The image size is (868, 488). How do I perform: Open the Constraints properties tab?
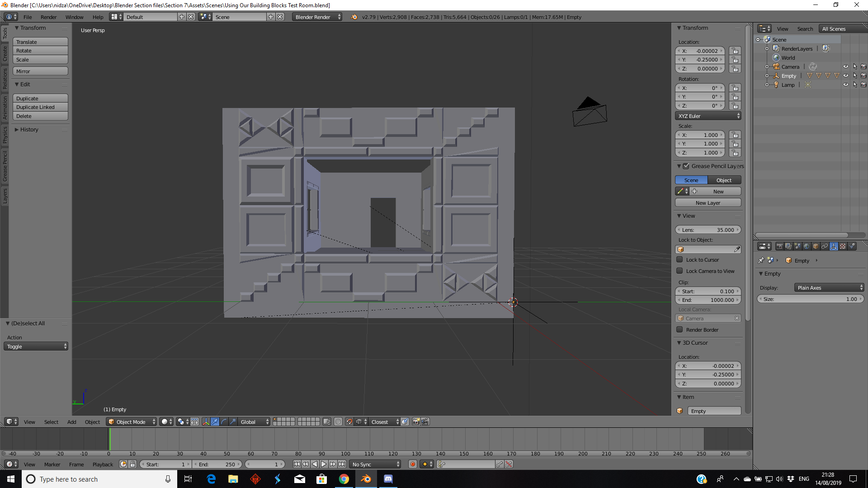825,247
